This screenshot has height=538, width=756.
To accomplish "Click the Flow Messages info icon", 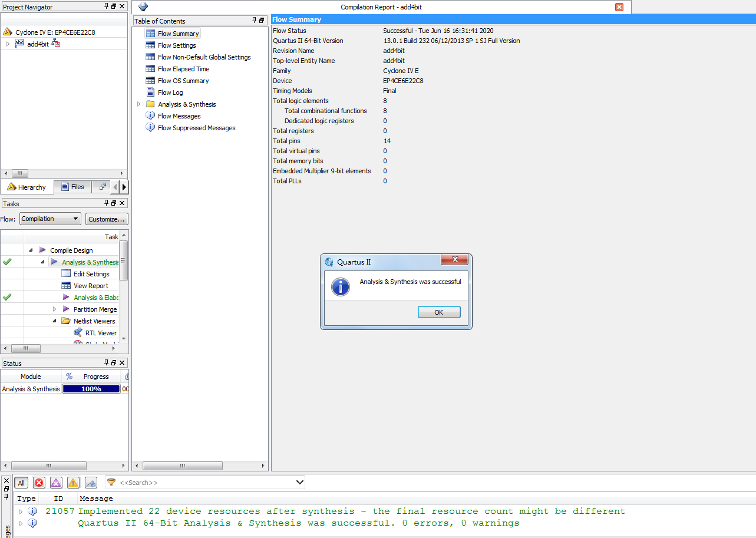I will point(150,116).
